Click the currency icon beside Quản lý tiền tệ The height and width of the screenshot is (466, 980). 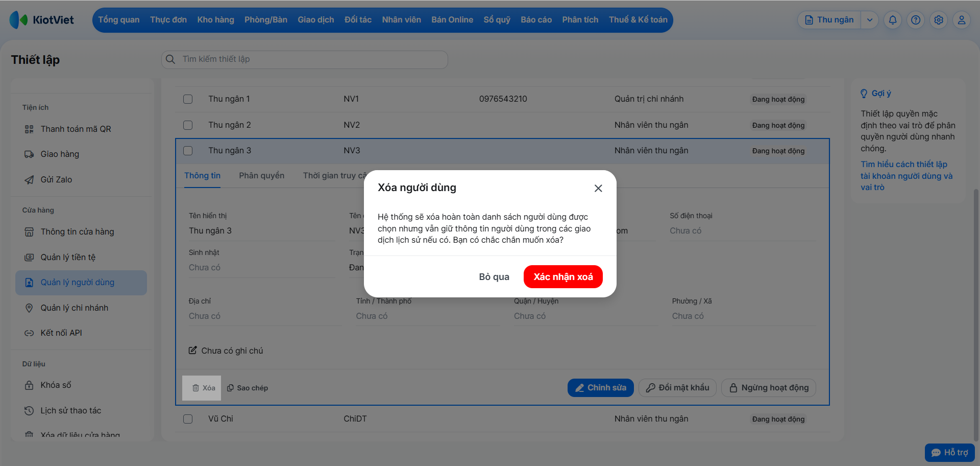tap(29, 258)
